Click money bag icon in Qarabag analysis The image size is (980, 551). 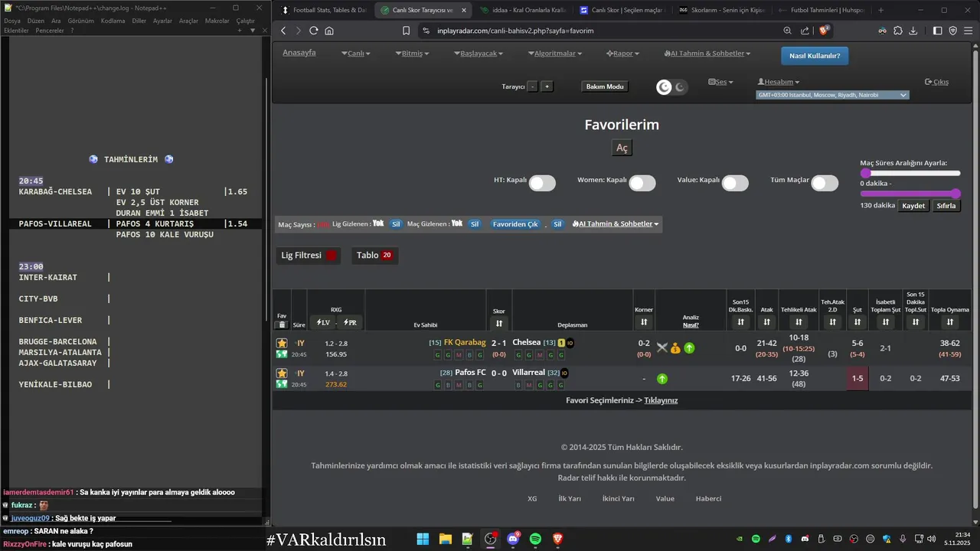(x=675, y=348)
